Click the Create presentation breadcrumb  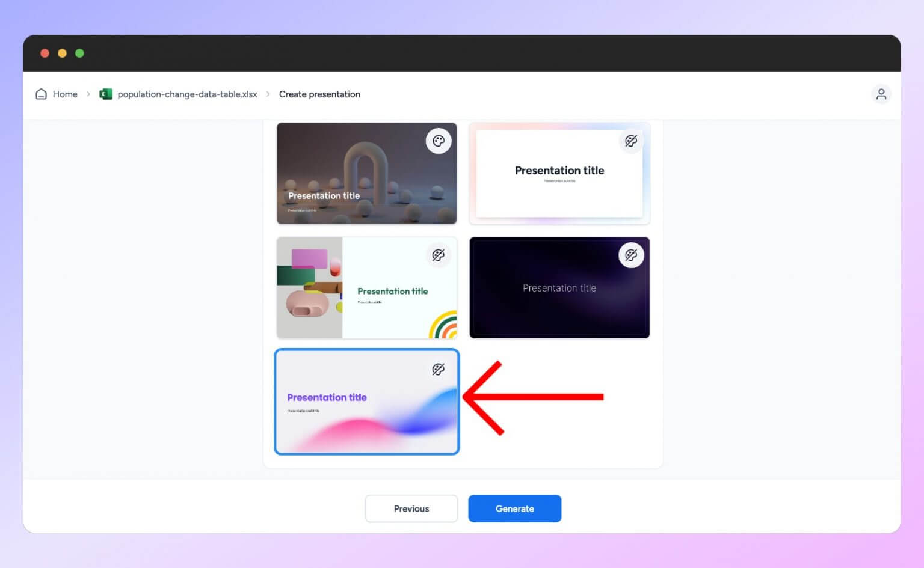(x=319, y=94)
